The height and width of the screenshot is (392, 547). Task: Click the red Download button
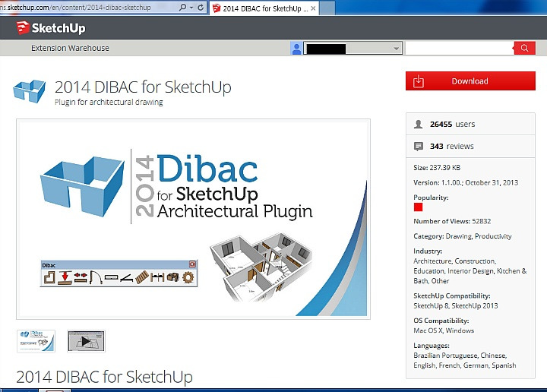[x=470, y=81]
